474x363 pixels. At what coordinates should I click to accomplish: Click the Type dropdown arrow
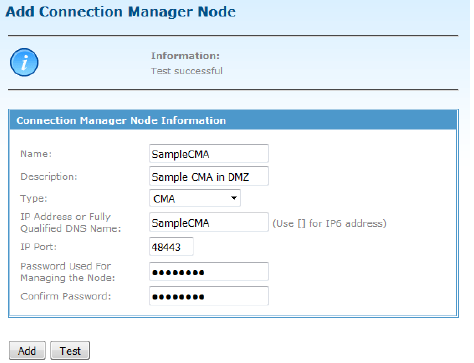[x=234, y=198]
